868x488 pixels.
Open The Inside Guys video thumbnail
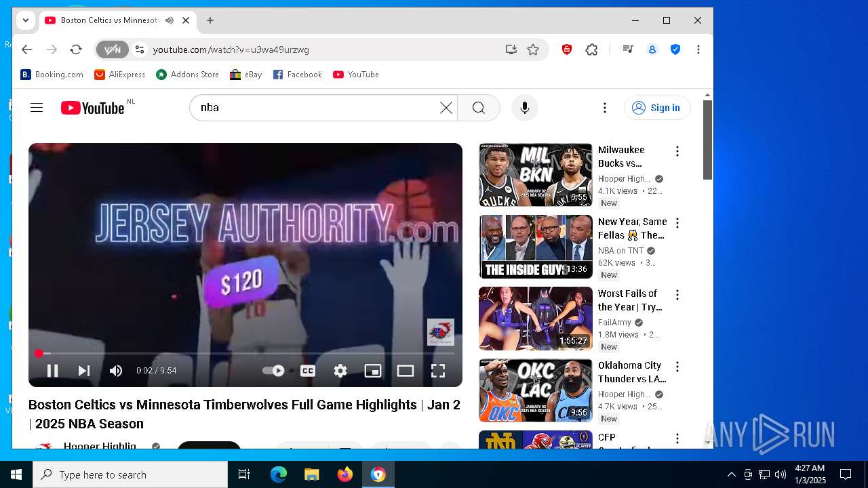point(536,247)
